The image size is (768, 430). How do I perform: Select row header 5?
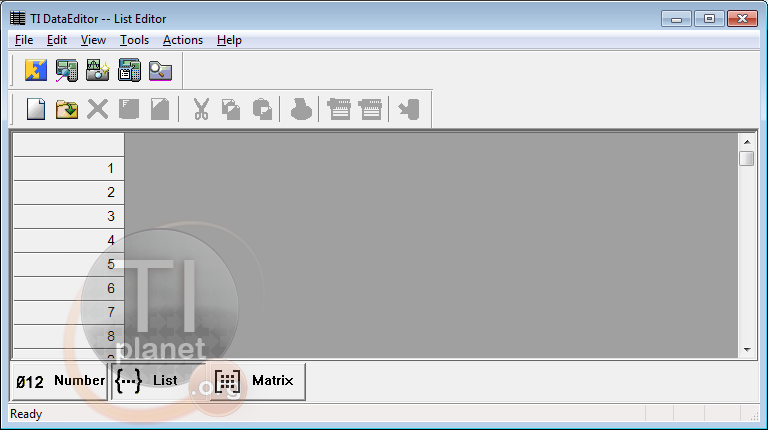[x=69, y=264]
